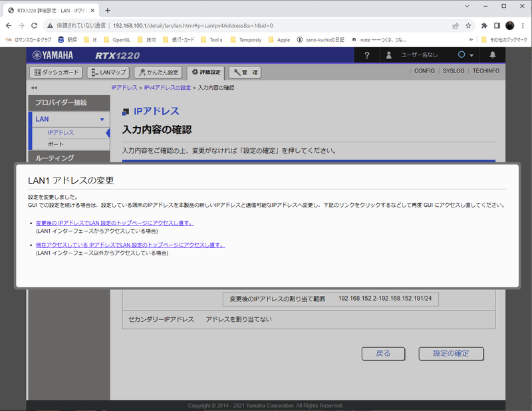Select ポート in the sidebar
This screenshot has height=411, width=532.
pos(56,144)
